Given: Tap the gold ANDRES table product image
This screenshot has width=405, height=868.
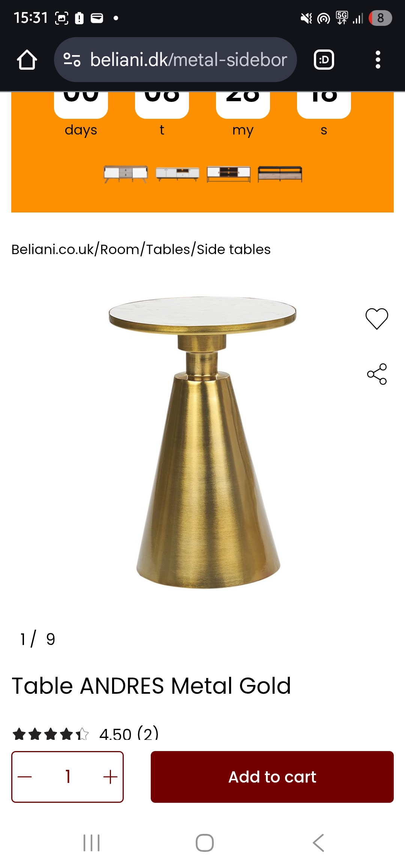Looking at the screenshot, I should (202, 442).
